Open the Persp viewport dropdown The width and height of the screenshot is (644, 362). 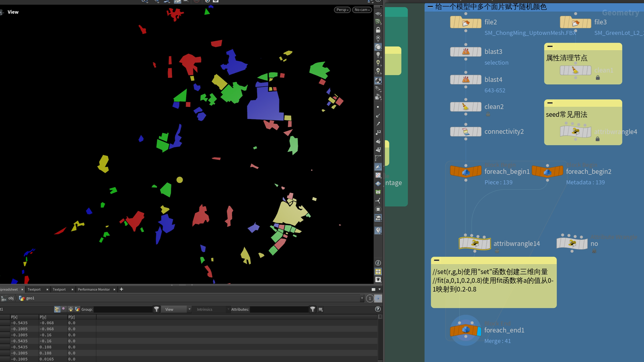coord(342,10)
